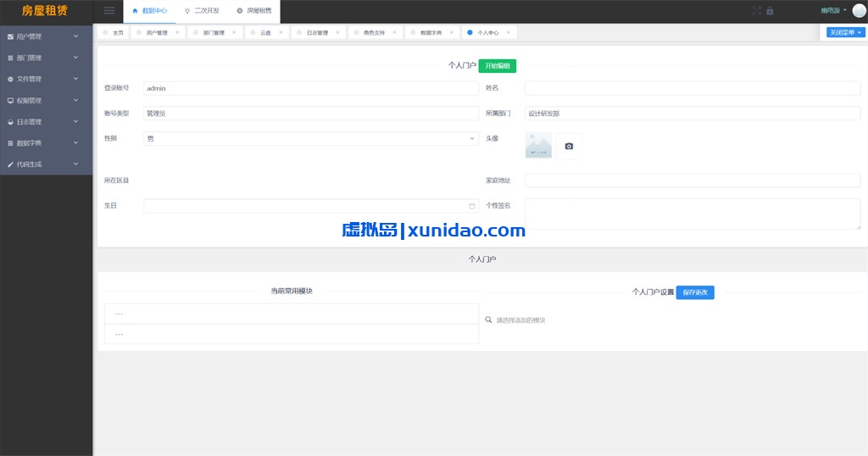Expand the 部门管理 sidebar chevron
Screen dimensions: 868x456
click(75, 58)
